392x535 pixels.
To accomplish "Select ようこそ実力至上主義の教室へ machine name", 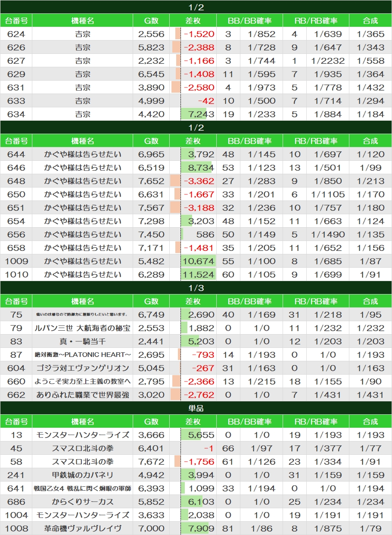I will coord(83,382).
